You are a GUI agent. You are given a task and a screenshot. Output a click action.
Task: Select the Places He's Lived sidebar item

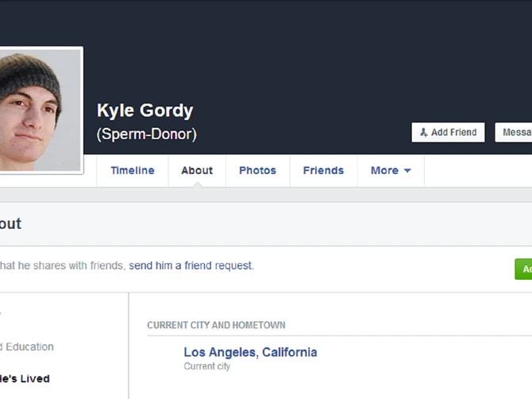[25, 378]
